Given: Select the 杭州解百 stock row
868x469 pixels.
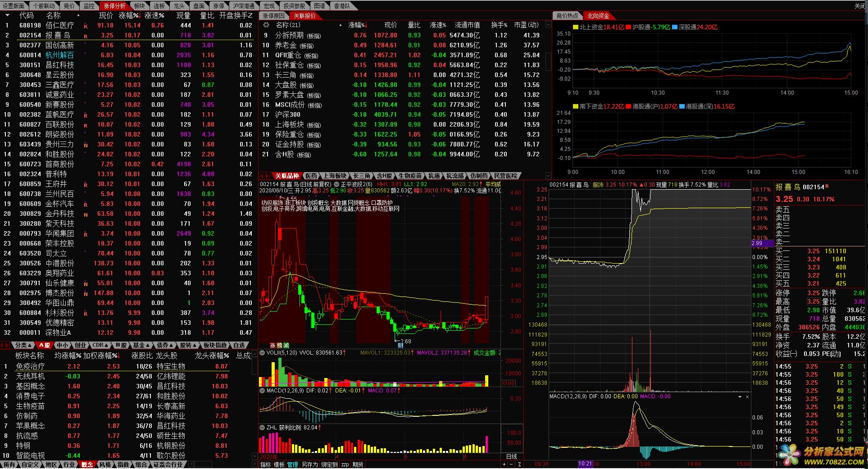Looking at the screenshot, I should (x=128, y=55).
